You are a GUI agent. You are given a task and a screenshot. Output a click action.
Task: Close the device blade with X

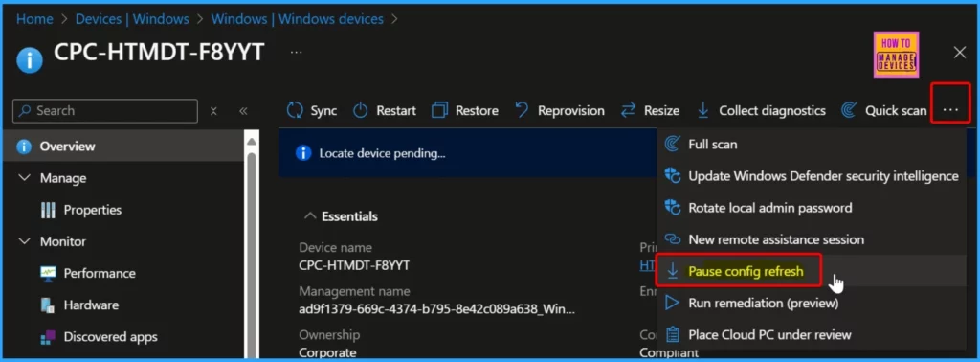coord(960,53)
